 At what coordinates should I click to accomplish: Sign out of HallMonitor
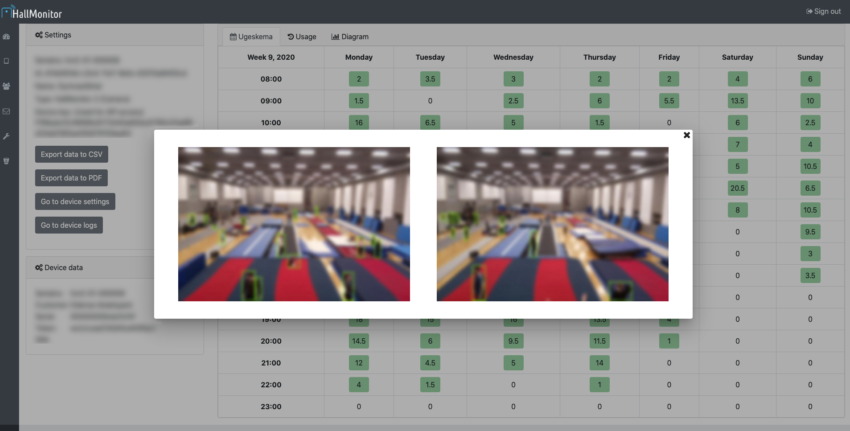click(821, 11)
